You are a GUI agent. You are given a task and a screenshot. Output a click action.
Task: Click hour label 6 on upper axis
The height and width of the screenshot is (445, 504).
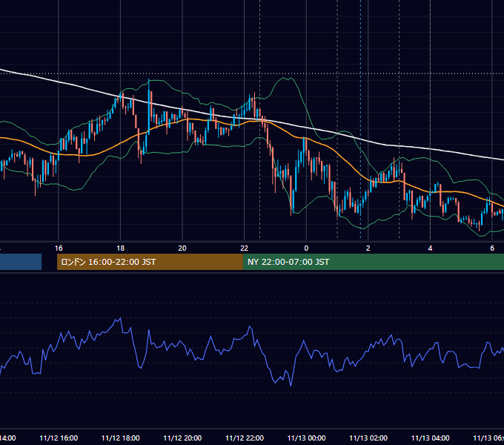click(x=492, y=248)
